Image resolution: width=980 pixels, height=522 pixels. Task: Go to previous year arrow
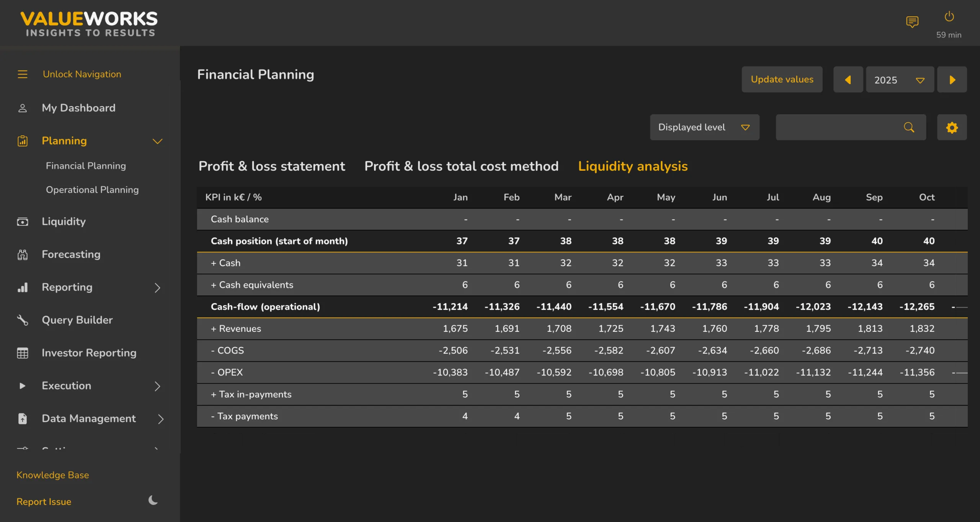click(848, 80)
